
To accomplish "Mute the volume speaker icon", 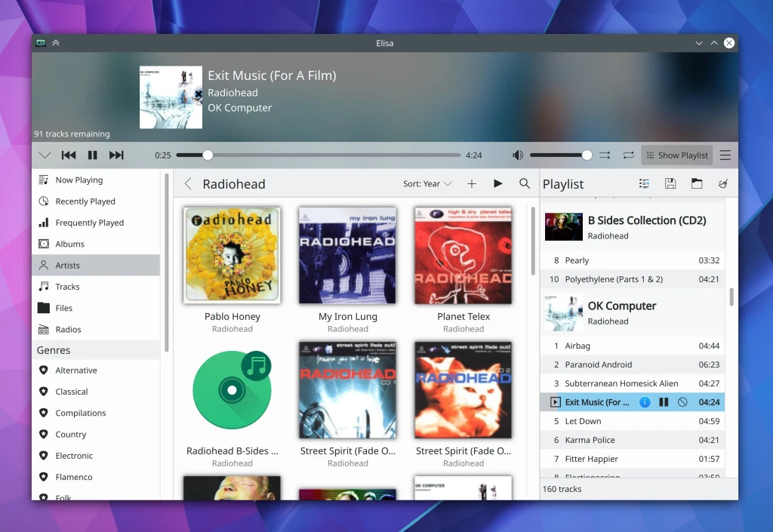I will [x=518, y=155].
